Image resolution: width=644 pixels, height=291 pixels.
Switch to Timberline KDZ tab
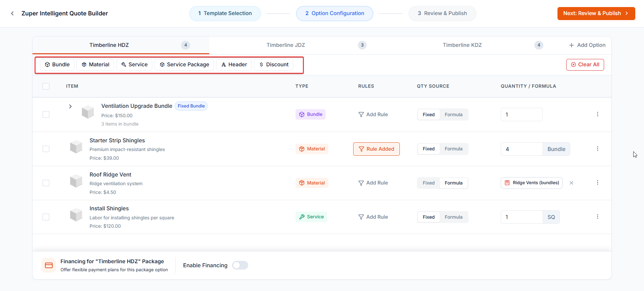pos(474,45)
